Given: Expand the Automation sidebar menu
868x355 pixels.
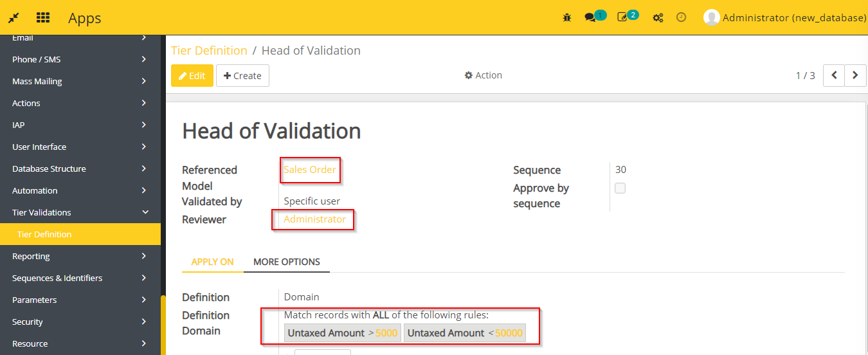Looking at the screenshot, I should (80, 191).
